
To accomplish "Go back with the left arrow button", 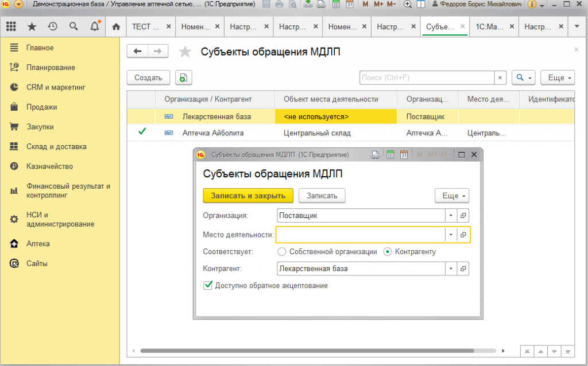I will tap(137, 51).
